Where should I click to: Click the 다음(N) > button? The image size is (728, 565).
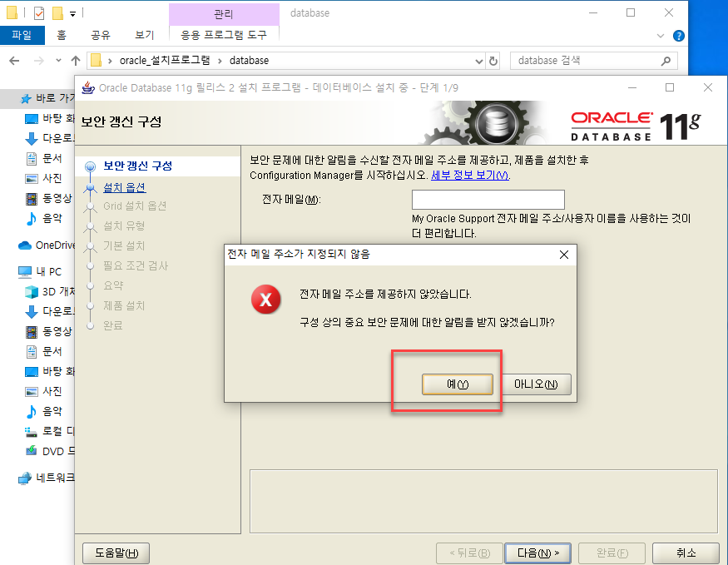537,553
